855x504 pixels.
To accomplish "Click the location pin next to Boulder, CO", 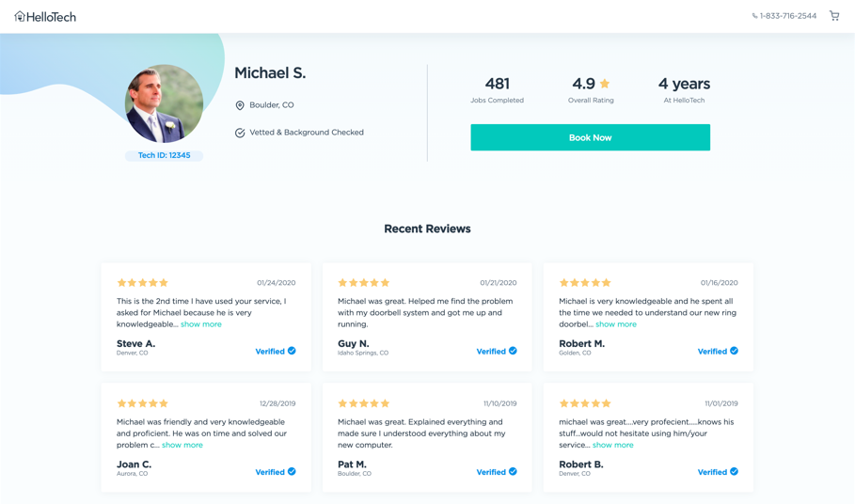I will (239, 105).
